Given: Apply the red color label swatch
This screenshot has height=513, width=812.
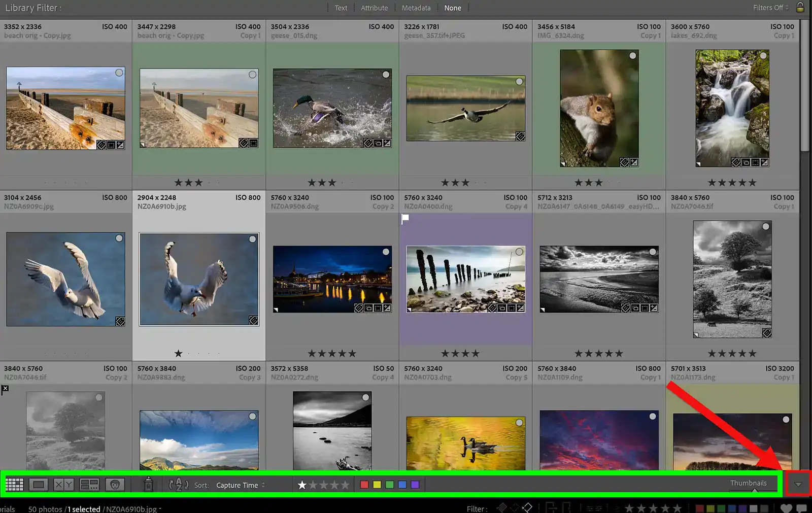Looking at the screenshot, I should pos(364,485).
